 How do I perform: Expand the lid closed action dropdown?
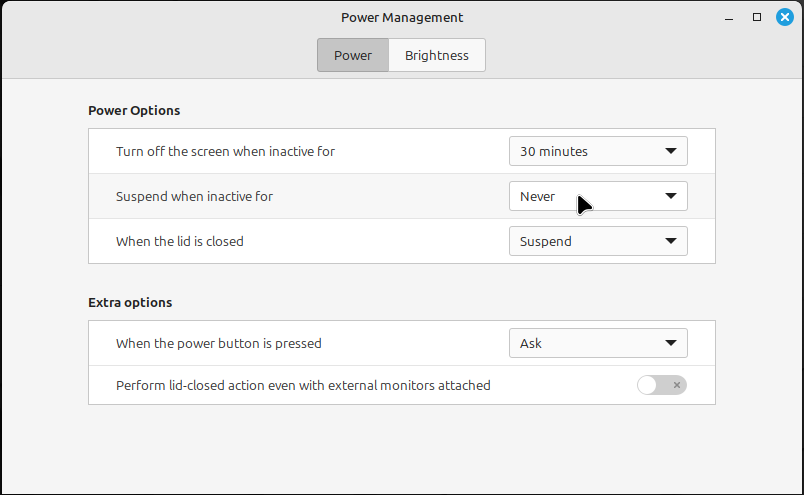pos(597,241)
